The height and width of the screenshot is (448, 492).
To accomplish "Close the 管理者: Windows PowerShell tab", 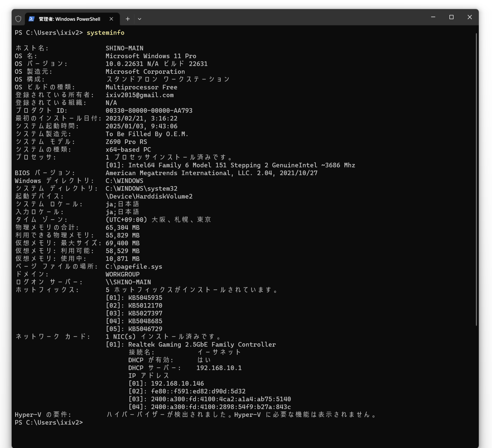I will [111, 19].
